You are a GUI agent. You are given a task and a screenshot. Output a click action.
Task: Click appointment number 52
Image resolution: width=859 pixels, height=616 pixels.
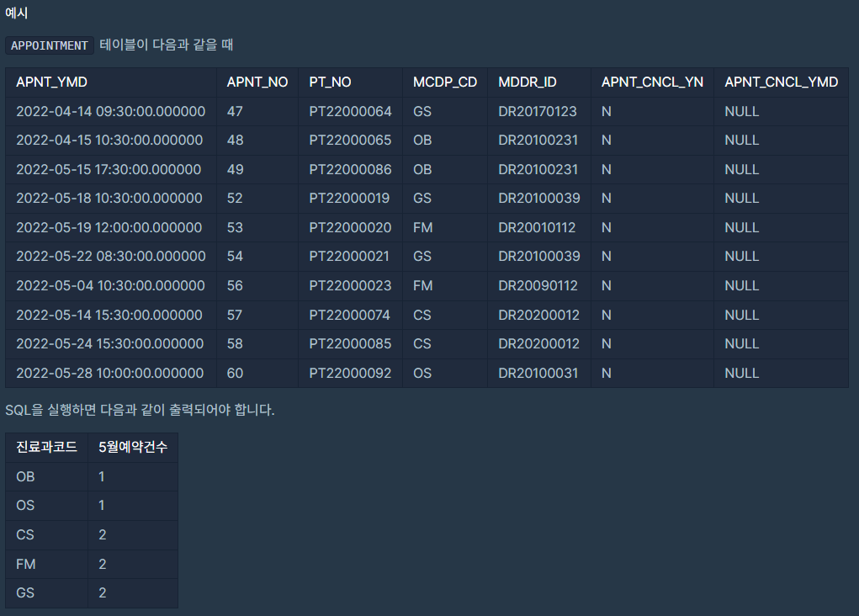pos(235,199)
